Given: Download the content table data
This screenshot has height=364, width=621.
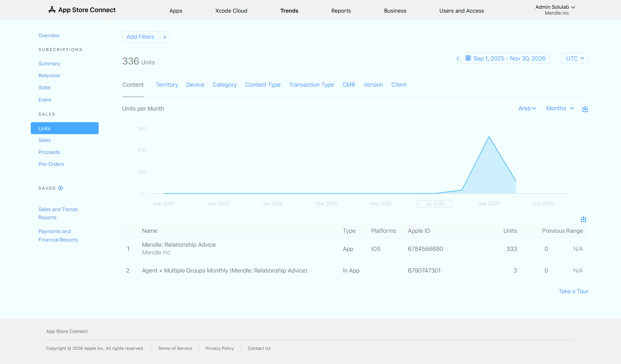Looking at the screenshot, I should 583,219.
